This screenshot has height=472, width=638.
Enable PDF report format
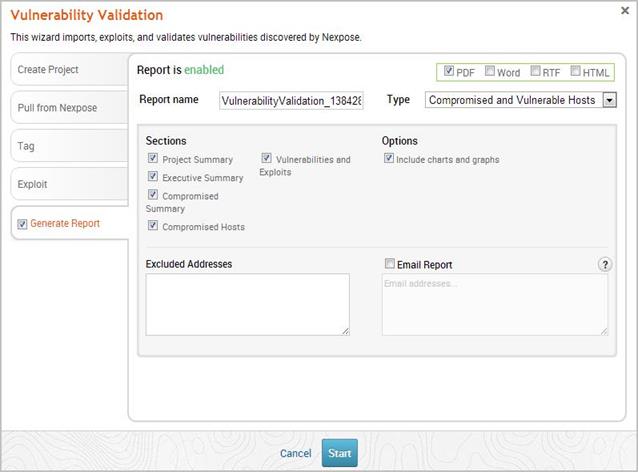point(449,72)
